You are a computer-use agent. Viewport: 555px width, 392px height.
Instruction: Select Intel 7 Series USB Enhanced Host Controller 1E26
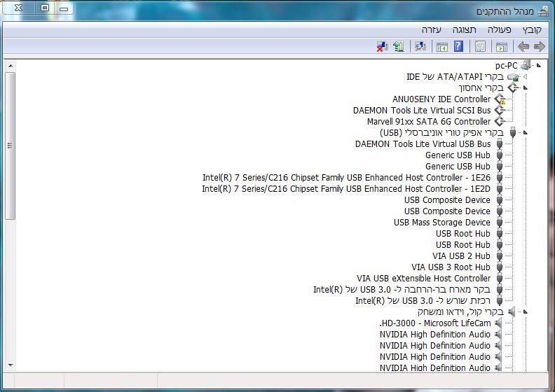(346, 177)
